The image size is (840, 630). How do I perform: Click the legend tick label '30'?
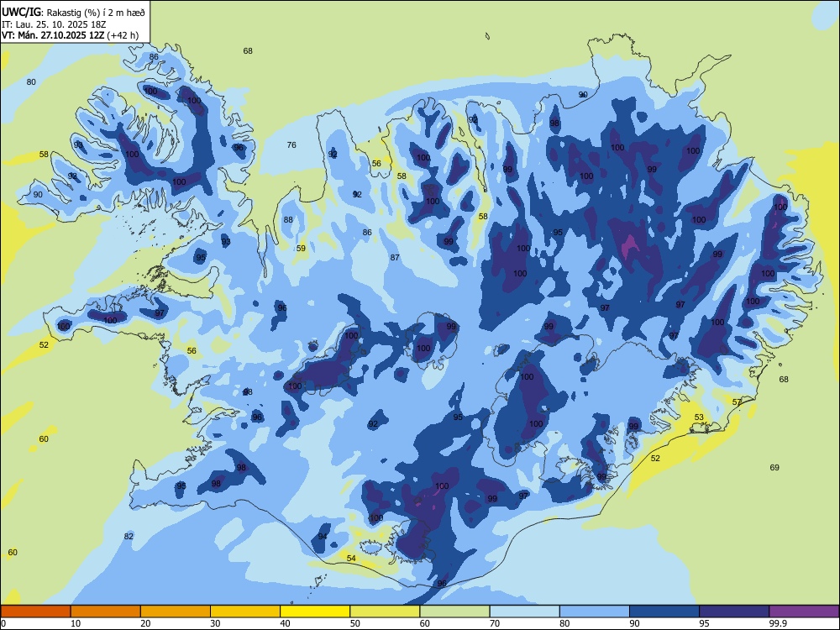pyautogui.click(x=215, y=623)
